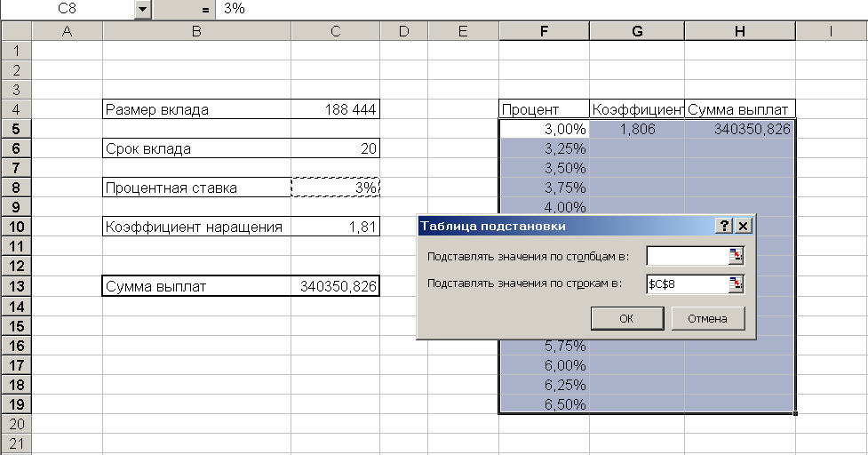Viewport: 868px width, 455px height.
Task: Select the Коэффициент наращения value 1,81
Action: click(x=335, y=227)
